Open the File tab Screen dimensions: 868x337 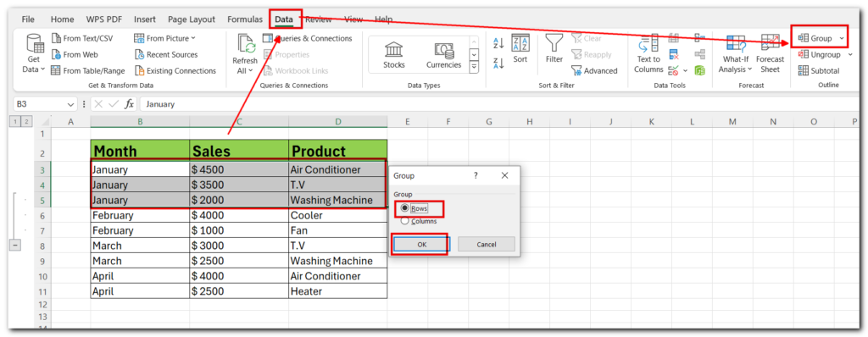[x=28, y=19]
